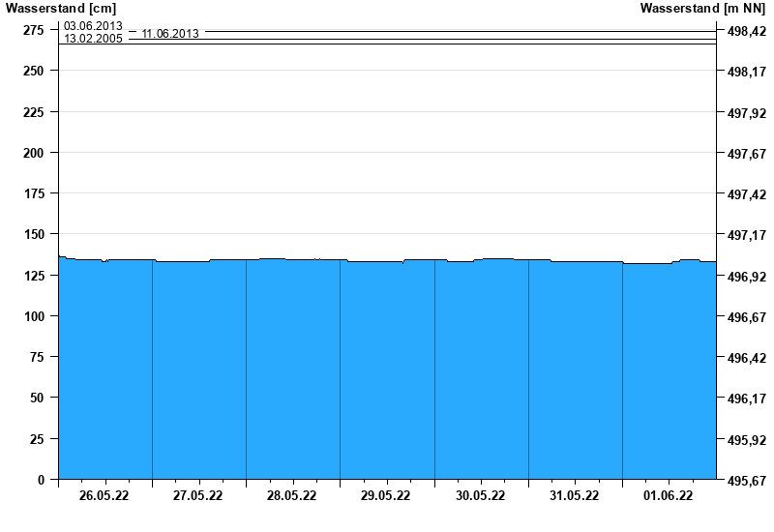Click the 28.05.22 axis date
Screen dimensions: 774x532
tap(292, 496)
